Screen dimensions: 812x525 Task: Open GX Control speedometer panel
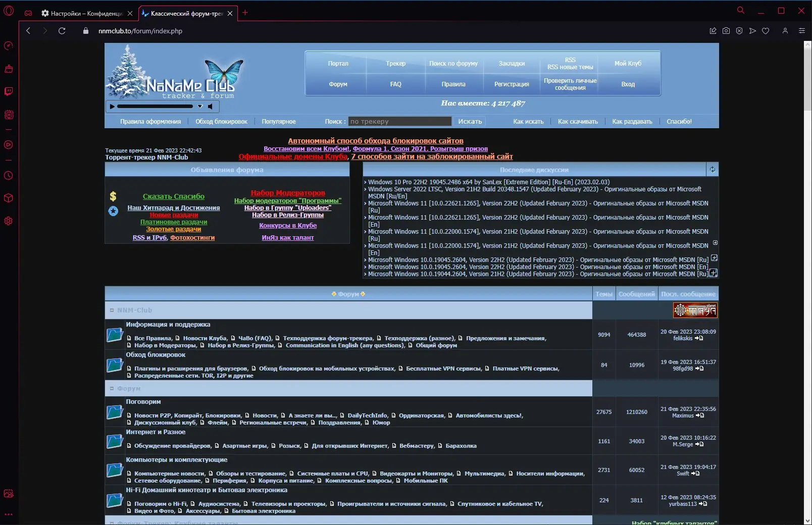click(9, 46)
